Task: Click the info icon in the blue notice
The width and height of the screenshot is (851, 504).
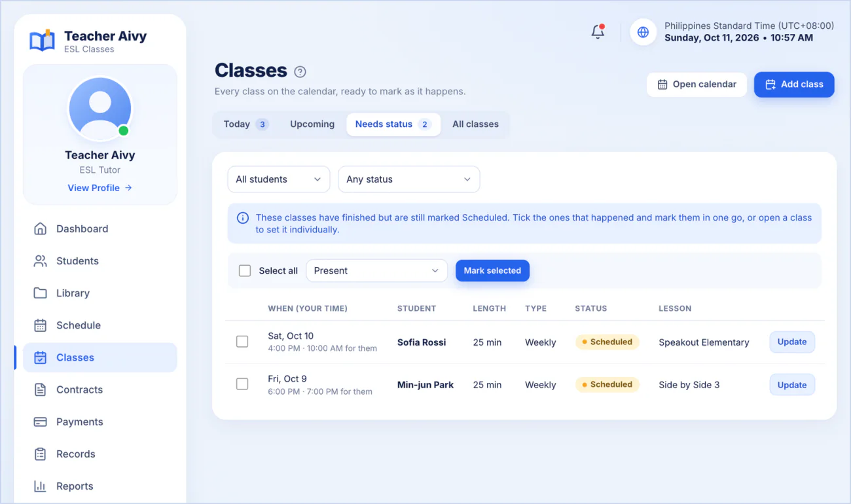Action: [242, 218]
